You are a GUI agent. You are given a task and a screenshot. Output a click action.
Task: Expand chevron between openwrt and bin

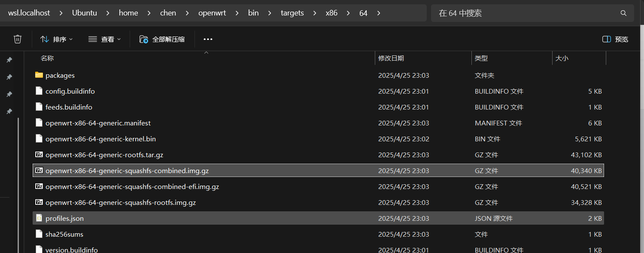click(237, 13)
